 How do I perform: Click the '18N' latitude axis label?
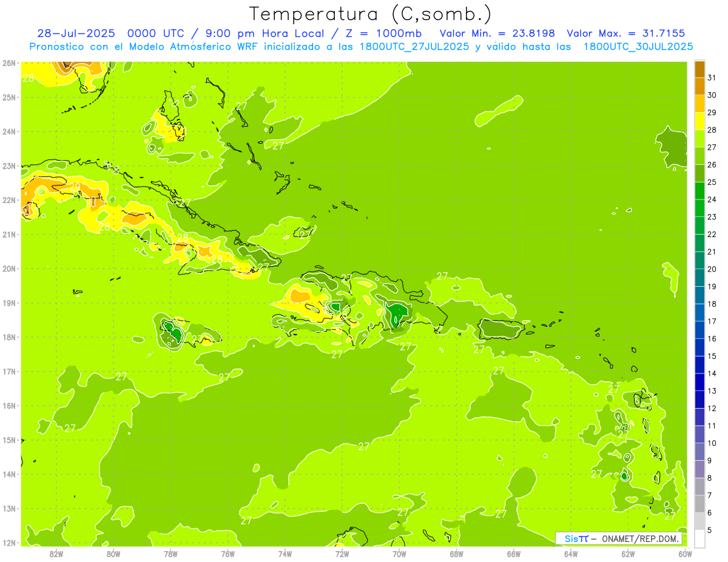click(x=8, y=337)
